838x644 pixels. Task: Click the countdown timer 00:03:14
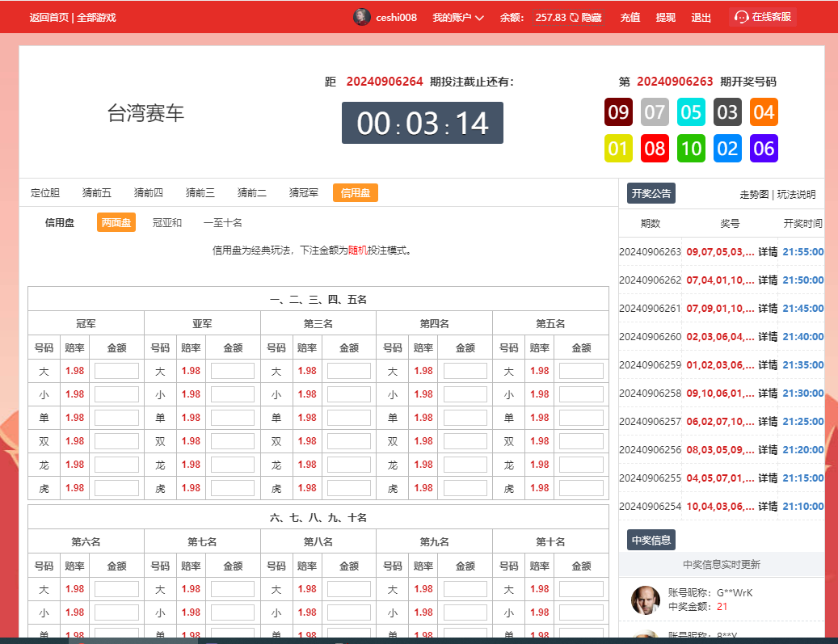pos(422,123)
